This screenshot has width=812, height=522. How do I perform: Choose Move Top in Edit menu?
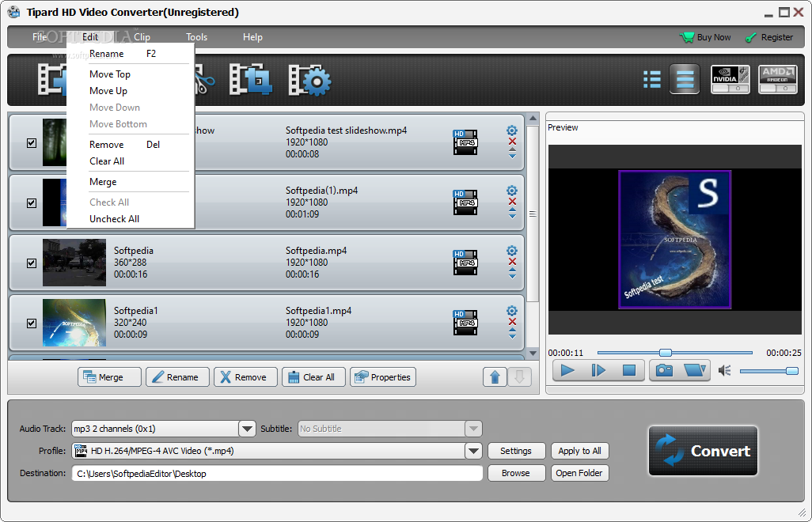pyautogui.click(x=131, y=74)
